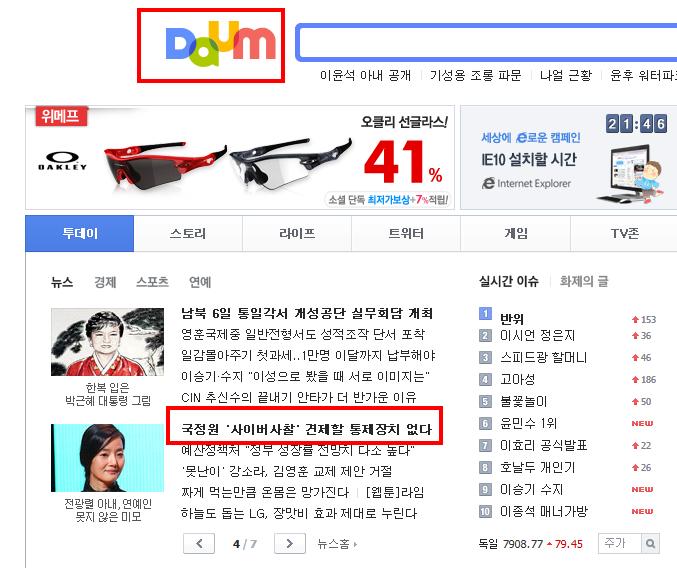Click the main Daum search box
677x568 pixels.
[487, 42]
